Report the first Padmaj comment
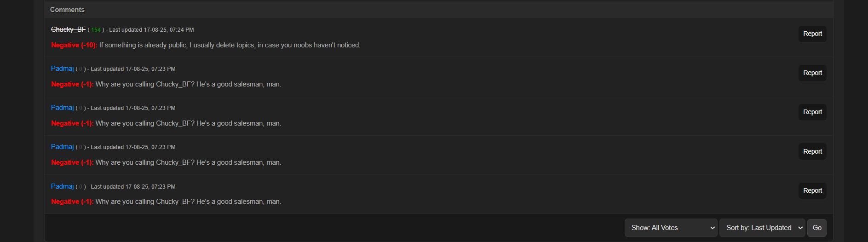 pos(812,73)
